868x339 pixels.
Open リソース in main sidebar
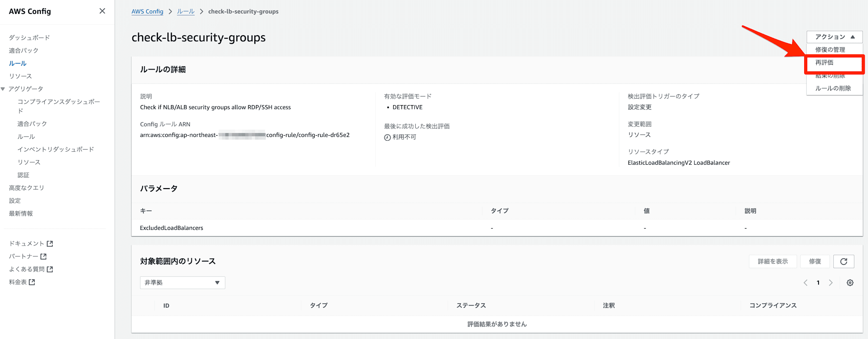click(x=20, y=76)
